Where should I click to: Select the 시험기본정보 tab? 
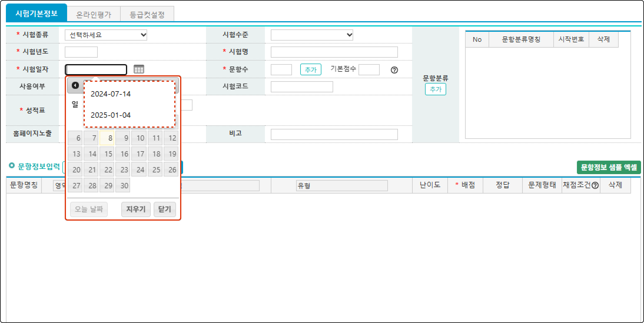point(36,14)
